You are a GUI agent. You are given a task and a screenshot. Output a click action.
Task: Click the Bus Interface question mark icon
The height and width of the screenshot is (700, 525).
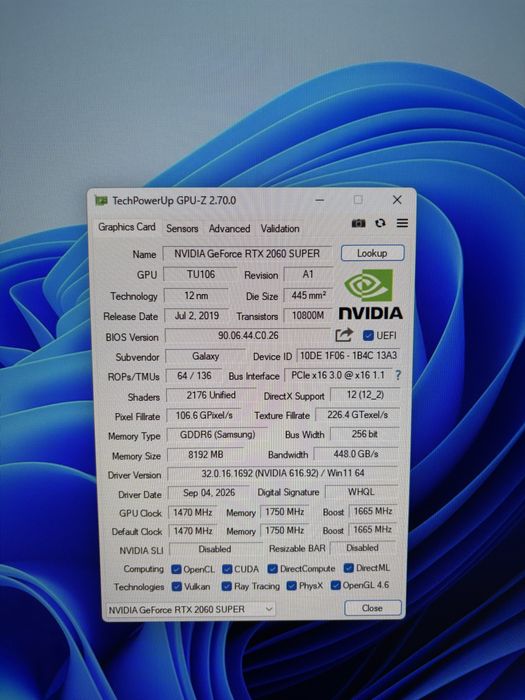click(x=398, y=375)
